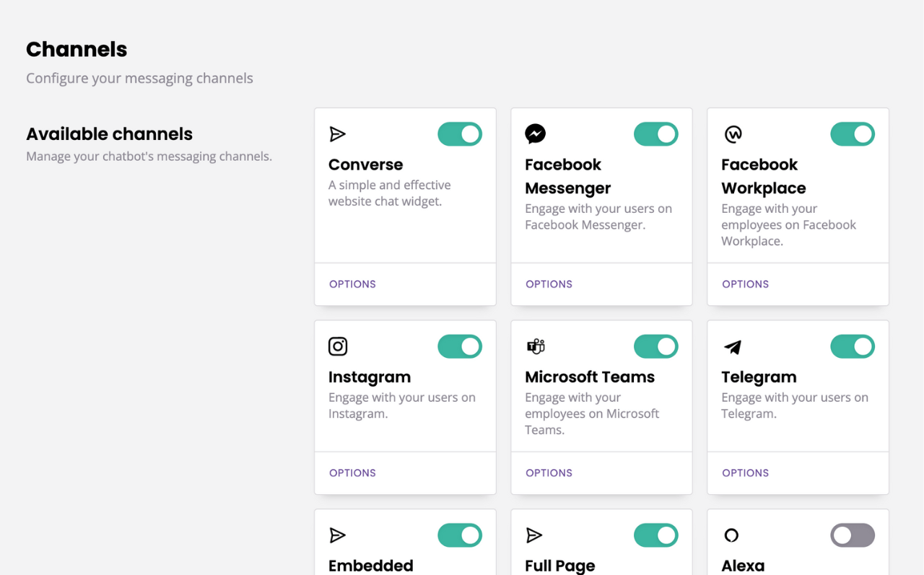Viewport: 924px width, 575px height.
Task: Switch off the Full Page channel
Action: click(656, 535)
